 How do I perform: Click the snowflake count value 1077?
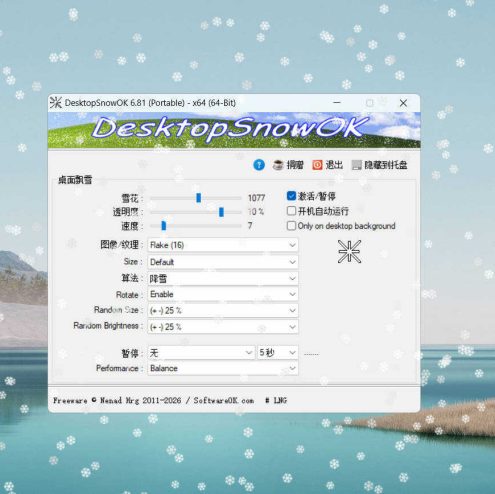tap(256, 198)
